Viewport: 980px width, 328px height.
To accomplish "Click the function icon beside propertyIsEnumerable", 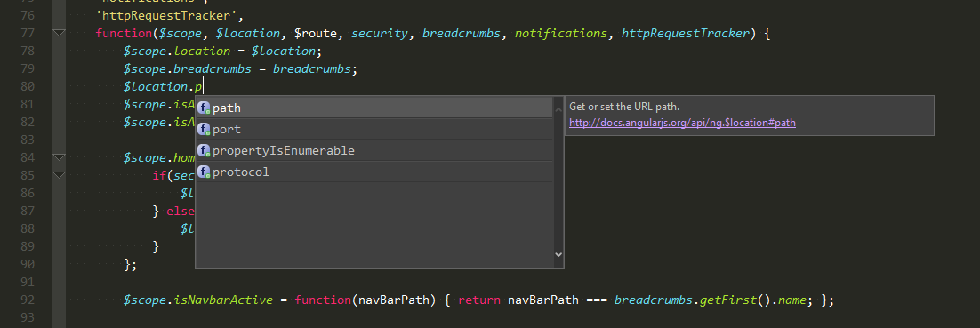I will point(204,150).
